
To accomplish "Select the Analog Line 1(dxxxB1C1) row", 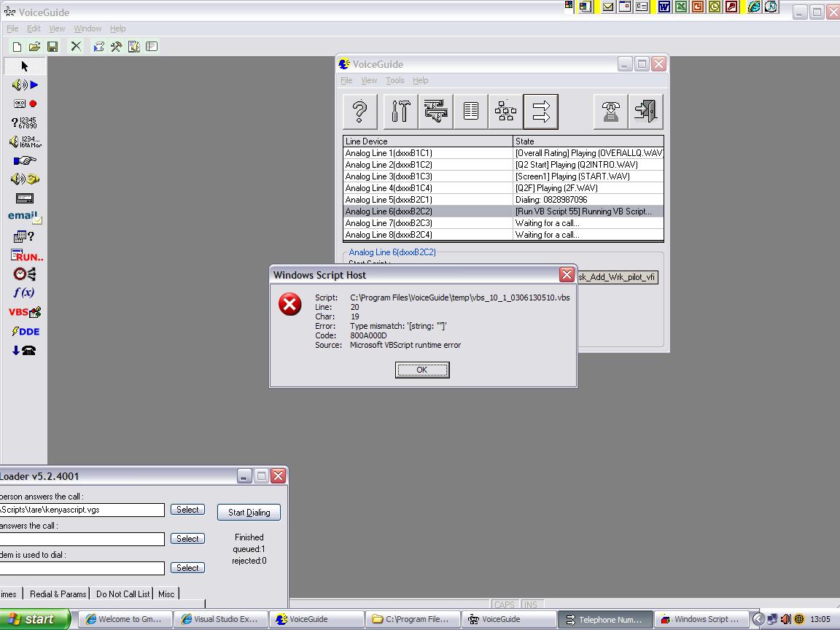I will point(503,153).
